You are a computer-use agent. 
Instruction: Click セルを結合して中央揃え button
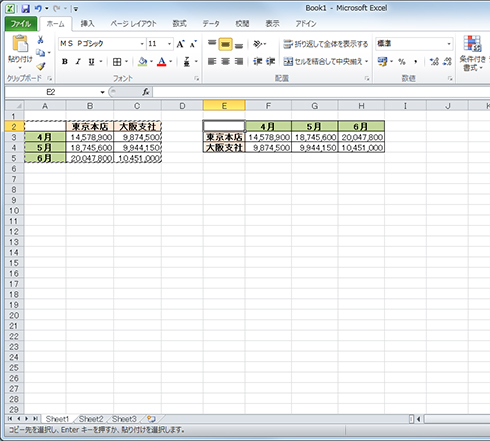coord(326,61)
